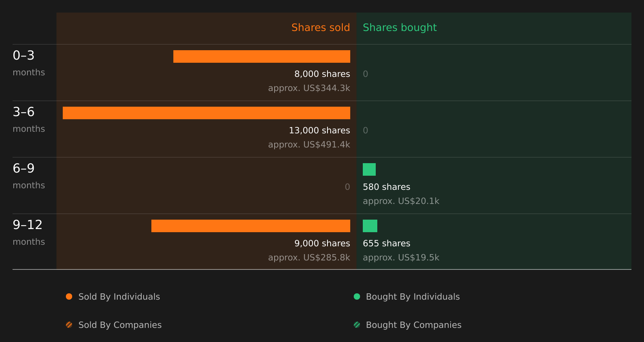Screen dimensions: 644x342
Task: Click the 13,000 shares value
Action: [x=320, y=131]
